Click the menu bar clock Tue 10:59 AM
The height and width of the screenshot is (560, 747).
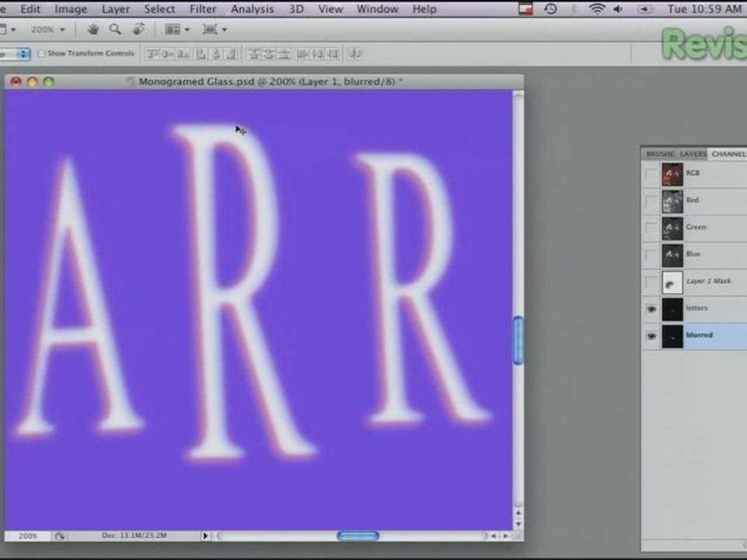(704, 9)
